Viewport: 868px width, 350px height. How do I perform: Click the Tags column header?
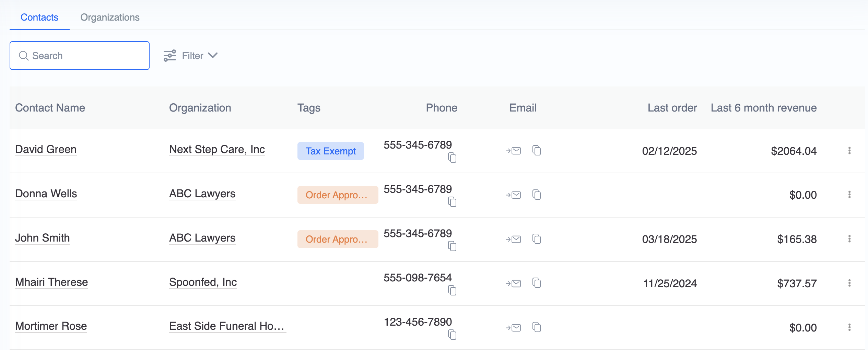(309, 108)
